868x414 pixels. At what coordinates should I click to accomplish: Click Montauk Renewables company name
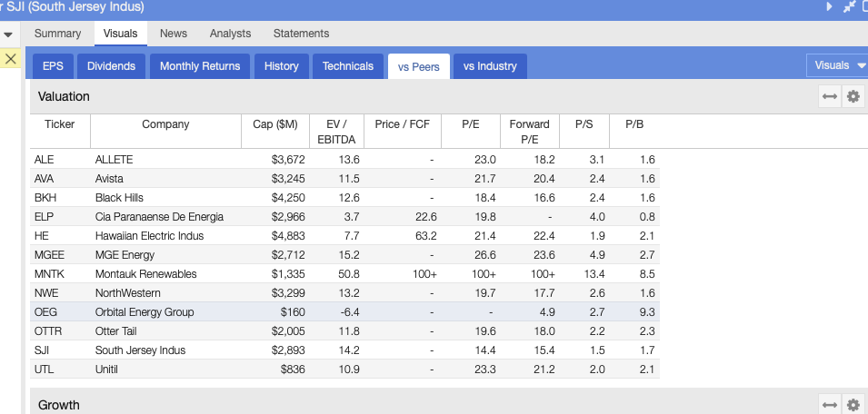click(x=145, y=274)
